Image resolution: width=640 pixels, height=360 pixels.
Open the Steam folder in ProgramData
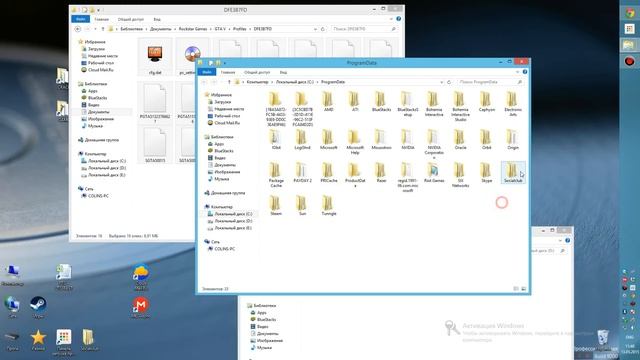[276, 206]
